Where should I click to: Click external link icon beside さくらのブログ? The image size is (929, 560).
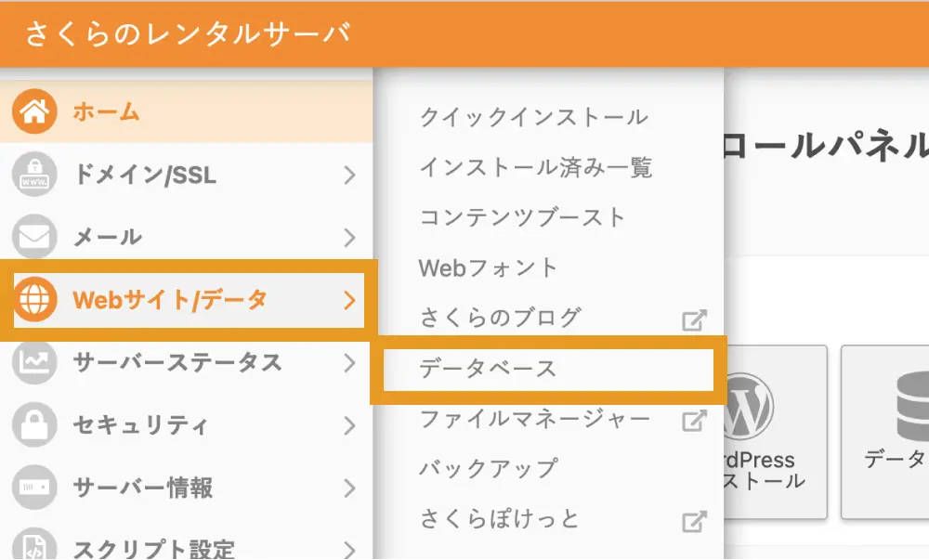693,320
